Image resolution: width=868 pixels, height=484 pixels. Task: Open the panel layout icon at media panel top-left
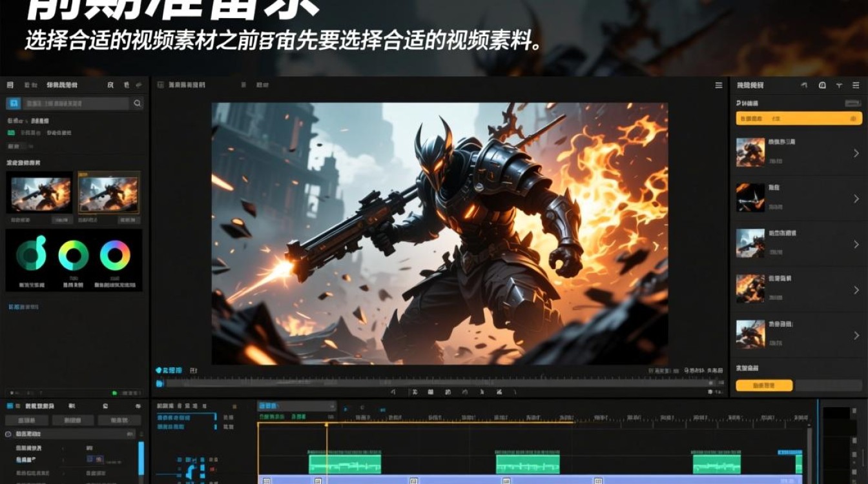[x=10, y=85]
